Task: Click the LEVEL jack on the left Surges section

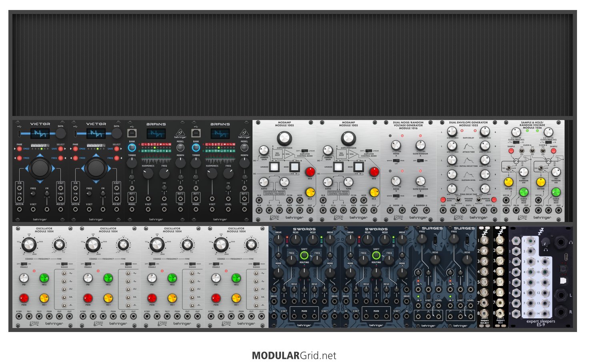Action: point(439,306)
